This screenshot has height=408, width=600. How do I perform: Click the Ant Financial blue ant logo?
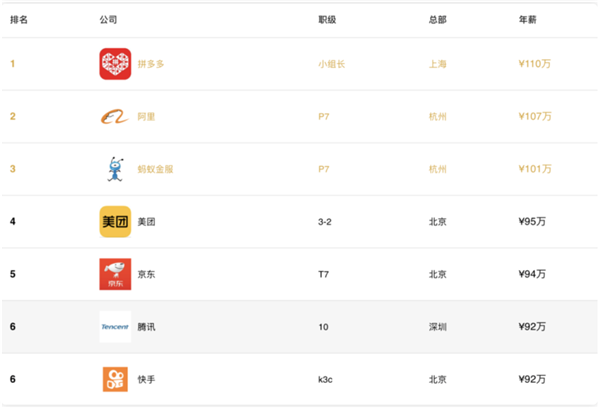[x=115, y=169]
